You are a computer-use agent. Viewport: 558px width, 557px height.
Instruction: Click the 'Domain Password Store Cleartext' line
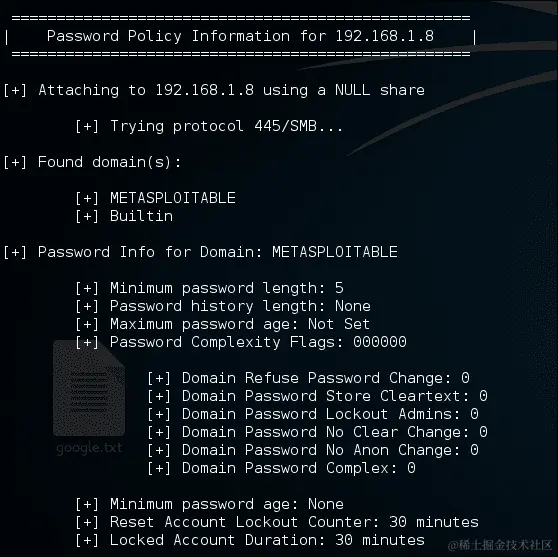pos(317,396)
